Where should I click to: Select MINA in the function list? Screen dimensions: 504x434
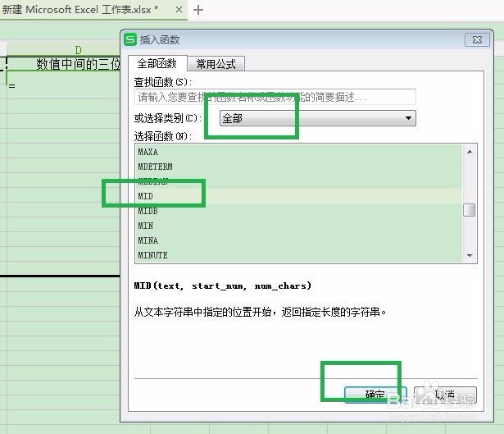[298, 240]
